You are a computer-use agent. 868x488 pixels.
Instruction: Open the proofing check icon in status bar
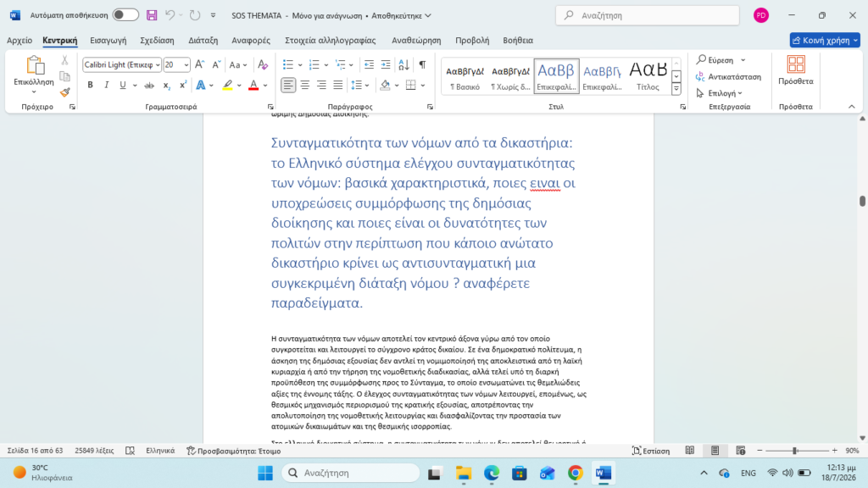click(x=130, y=451)
